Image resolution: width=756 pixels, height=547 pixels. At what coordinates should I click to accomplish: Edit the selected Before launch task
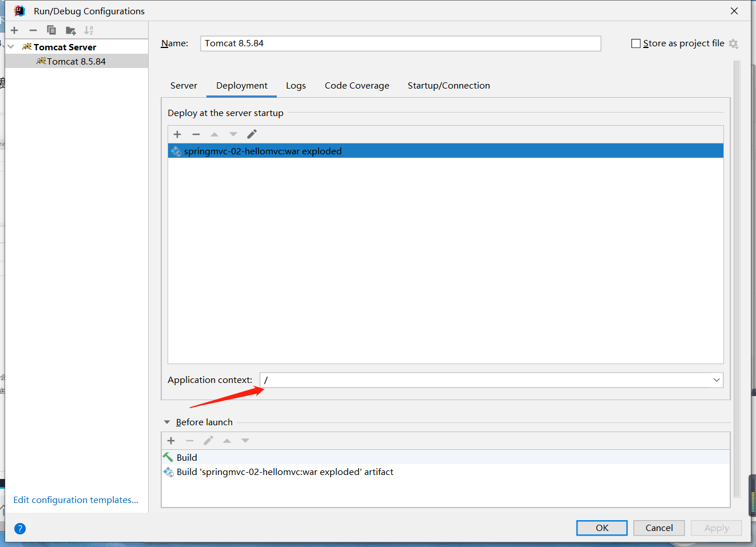pyautogui.click(x=208, y=441)
